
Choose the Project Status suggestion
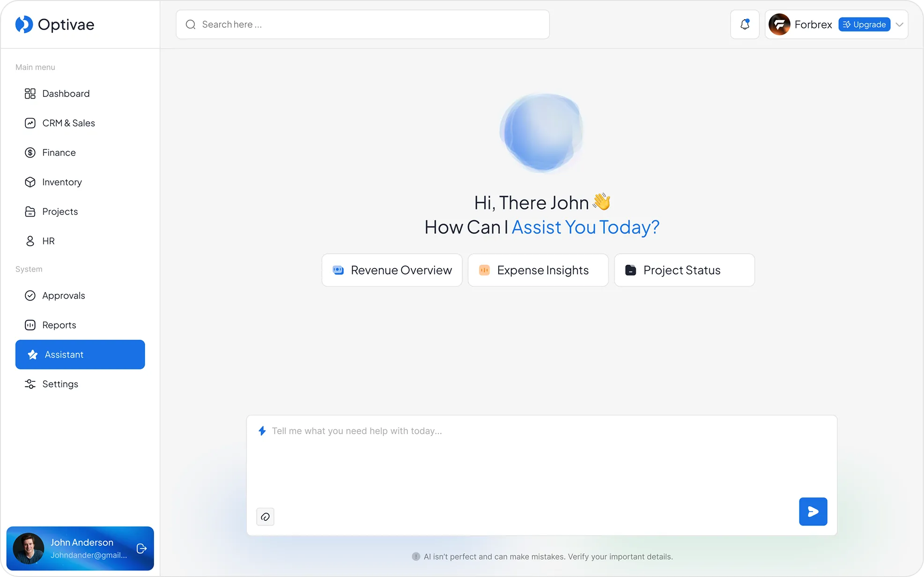click(x=684, y=270)
